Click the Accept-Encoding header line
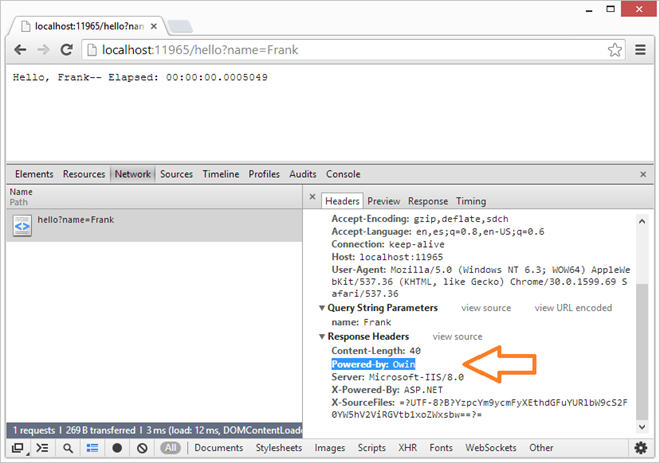660x463 pixels. (420, 219)
